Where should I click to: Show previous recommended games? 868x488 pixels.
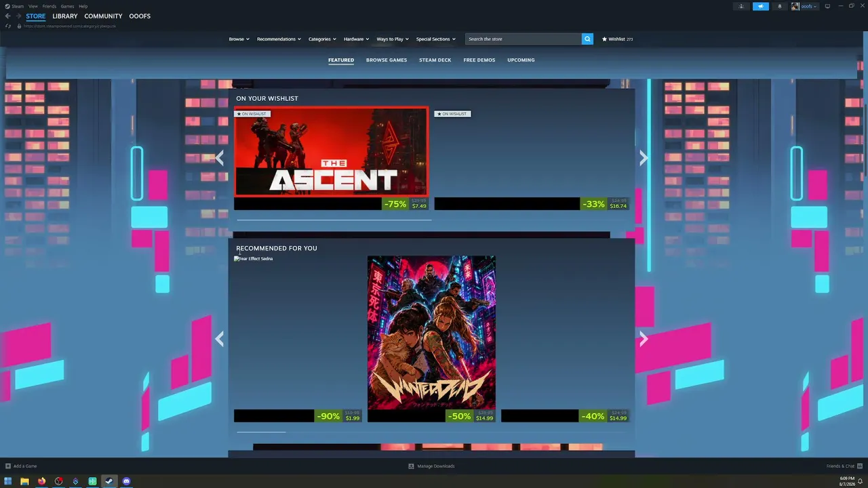point(220,338)
